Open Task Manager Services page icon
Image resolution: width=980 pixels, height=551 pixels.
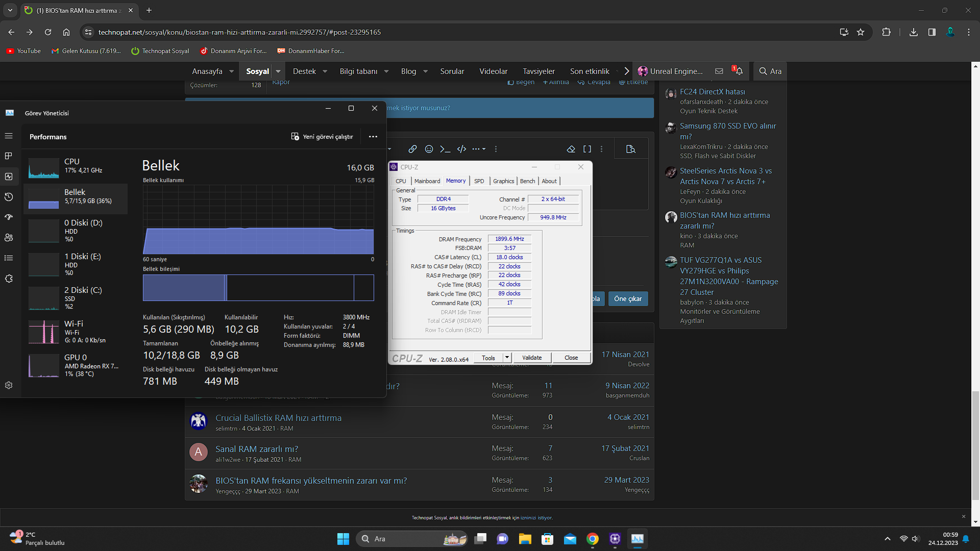(x=9, y=279)
